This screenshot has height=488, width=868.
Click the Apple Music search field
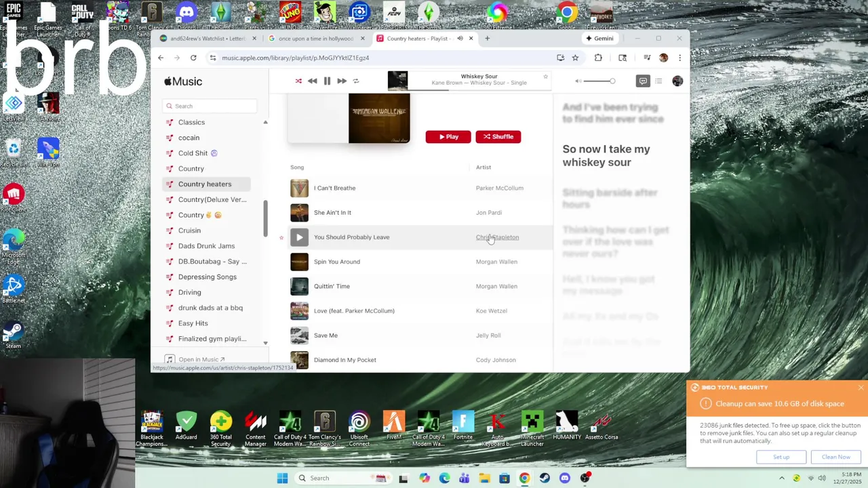click(x=210, y=106)
